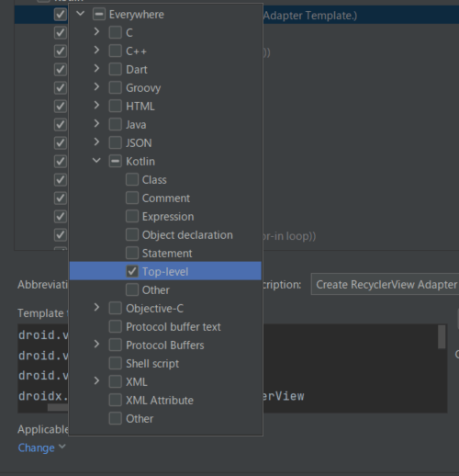Click the template text vertical scrollbar
The width and height of the screenshot is (459, 476).
pos(442,337)
